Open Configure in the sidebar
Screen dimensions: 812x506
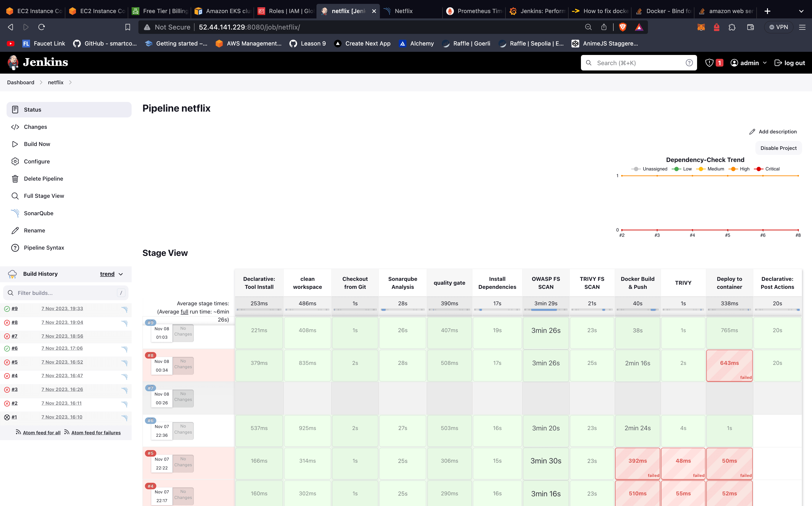[x=69, y=161]
